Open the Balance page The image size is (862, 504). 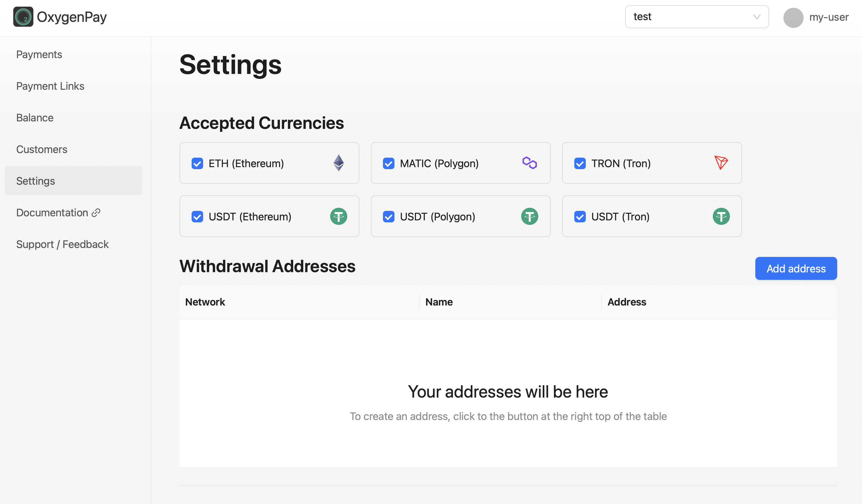point(73,118)
